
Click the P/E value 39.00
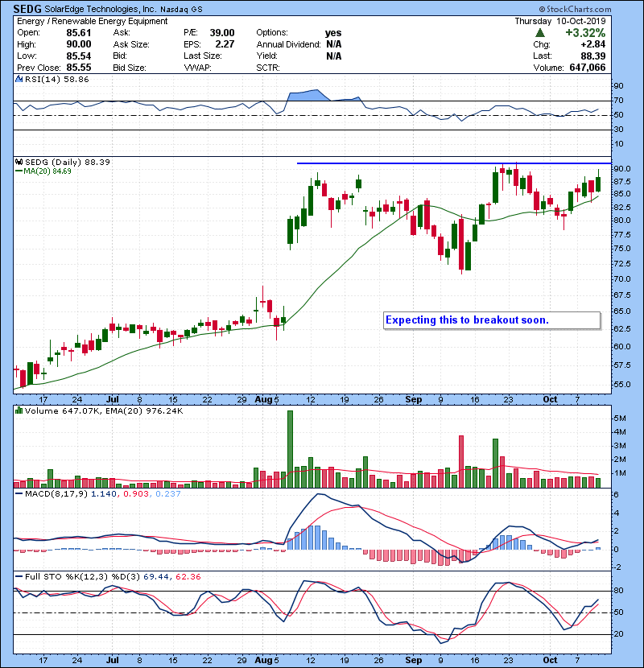point(222,33)
